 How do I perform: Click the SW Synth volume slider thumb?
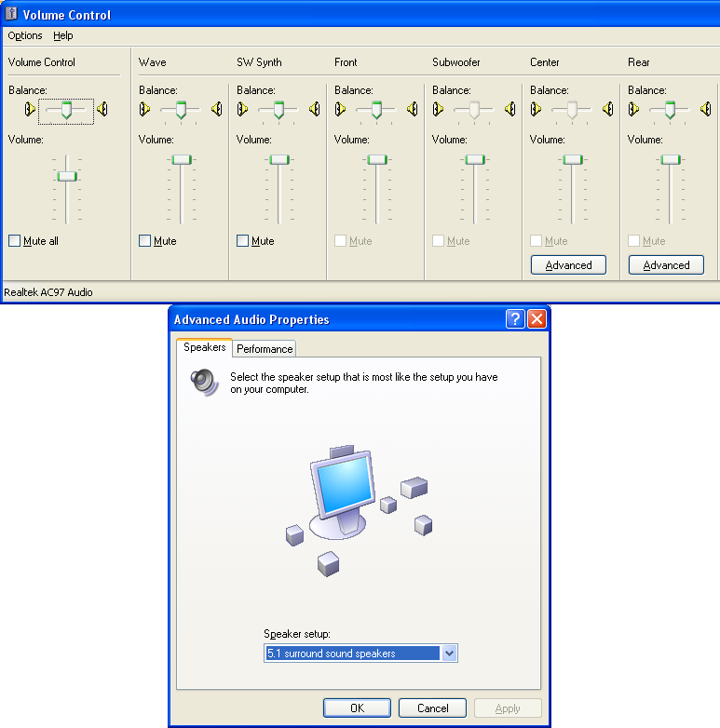click(x=279, y=160)
